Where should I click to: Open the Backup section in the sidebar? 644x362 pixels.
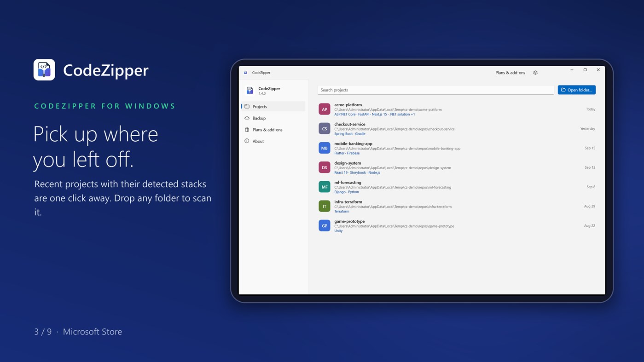pyautogui.click(x=273, y=118)
